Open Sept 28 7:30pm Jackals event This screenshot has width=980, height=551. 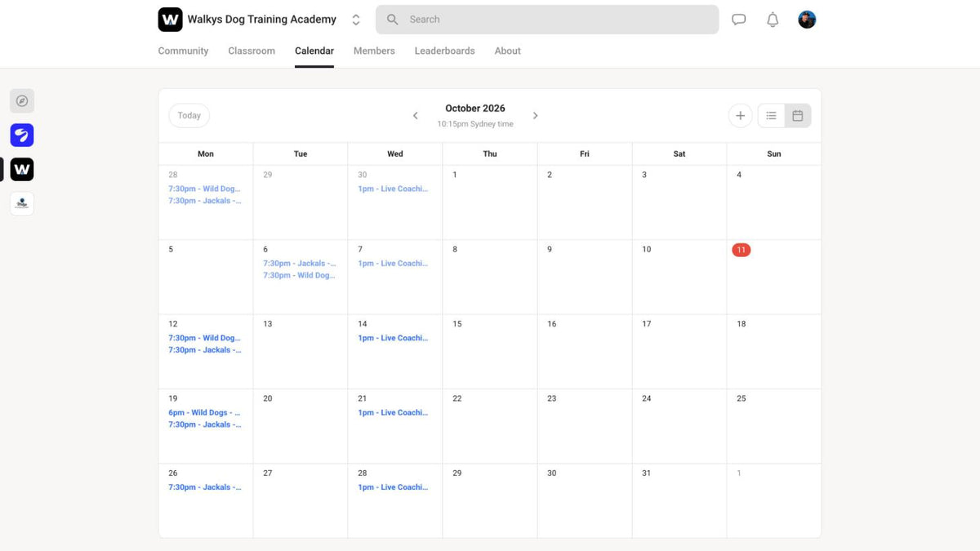click(205, 201)
